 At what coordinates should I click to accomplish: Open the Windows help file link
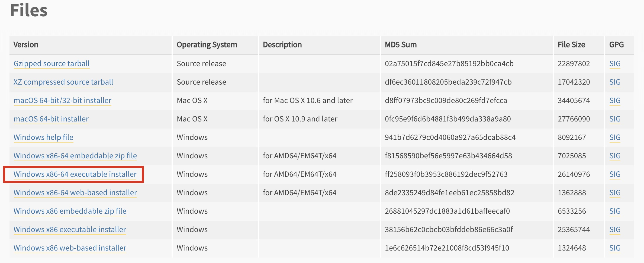[43, 137]
